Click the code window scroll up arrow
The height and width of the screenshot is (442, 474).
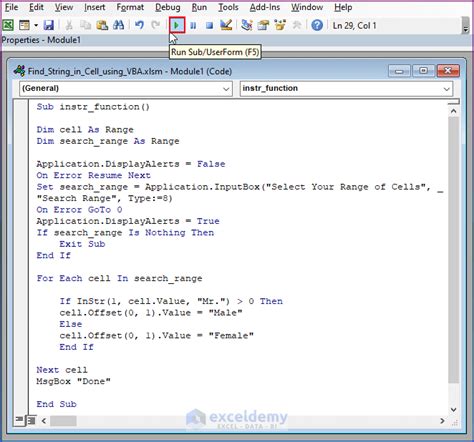453,111
